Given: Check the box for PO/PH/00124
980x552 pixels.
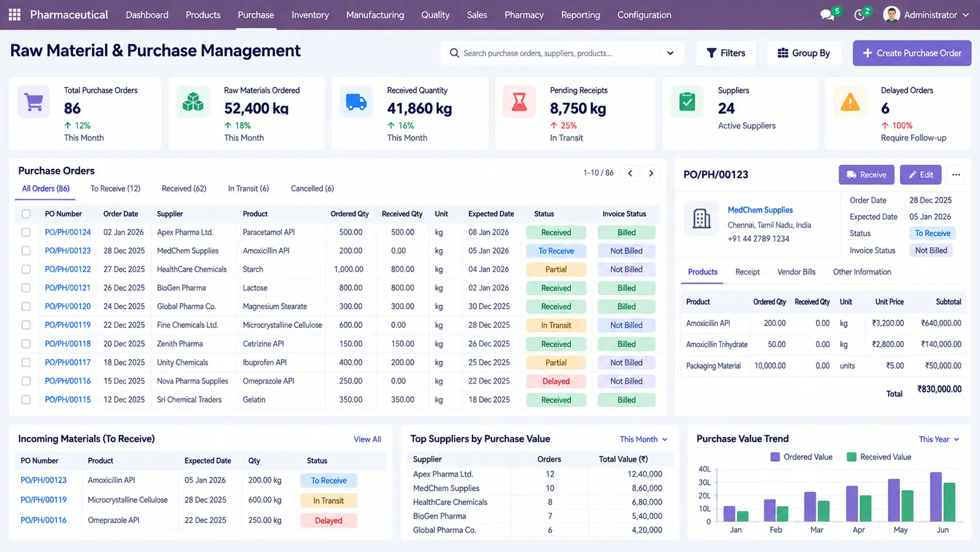Looking at the screenshot, I should pos(26,232).
